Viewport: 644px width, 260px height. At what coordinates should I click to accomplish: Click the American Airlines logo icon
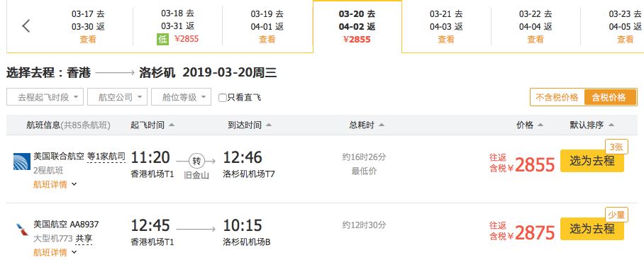pyautogui.click(x=22, y=230)
